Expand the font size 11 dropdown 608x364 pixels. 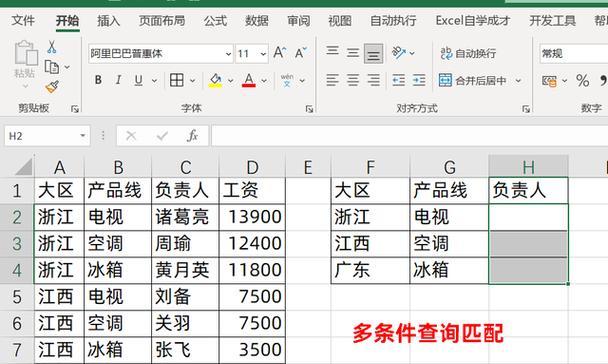263,53
